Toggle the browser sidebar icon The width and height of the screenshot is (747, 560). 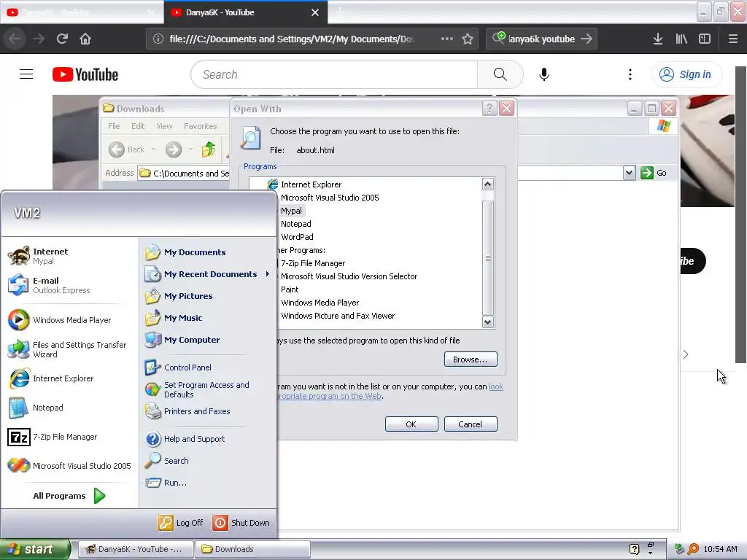pos(705,39)
